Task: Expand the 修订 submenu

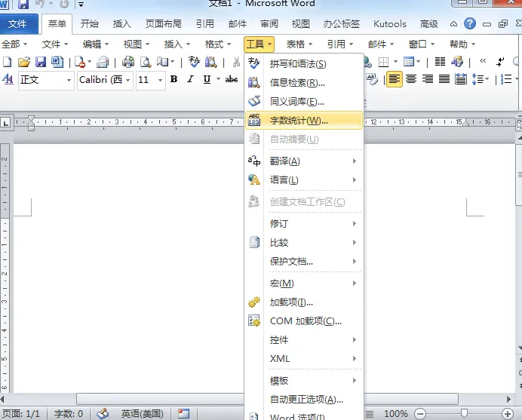Action: point(304,224)
